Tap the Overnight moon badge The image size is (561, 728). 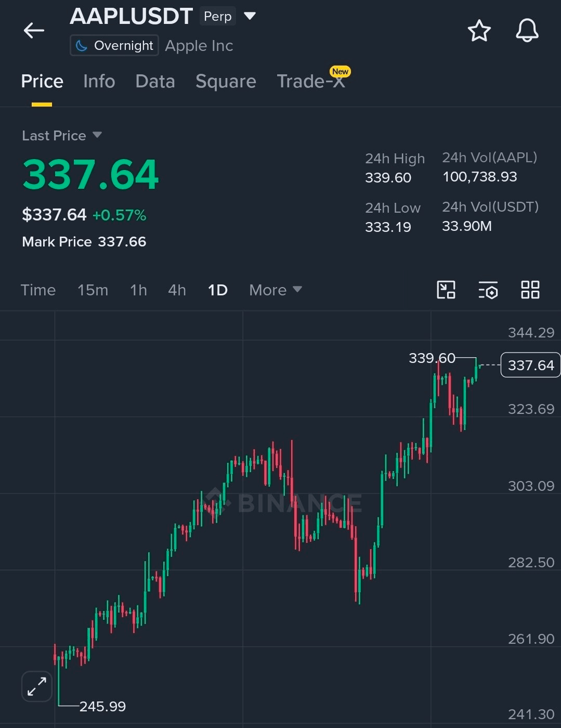[x=114, y=46]
